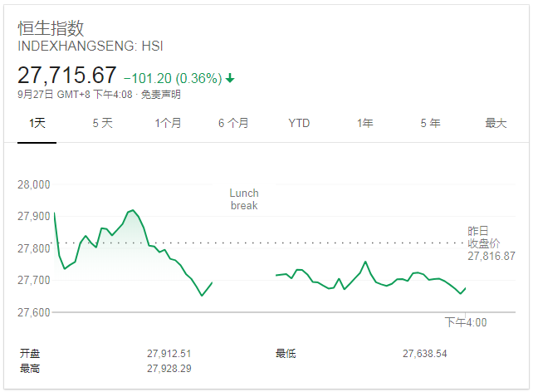533x392 pixels.
Task: Click the 27,600 axis label
Action: point(34,312)
